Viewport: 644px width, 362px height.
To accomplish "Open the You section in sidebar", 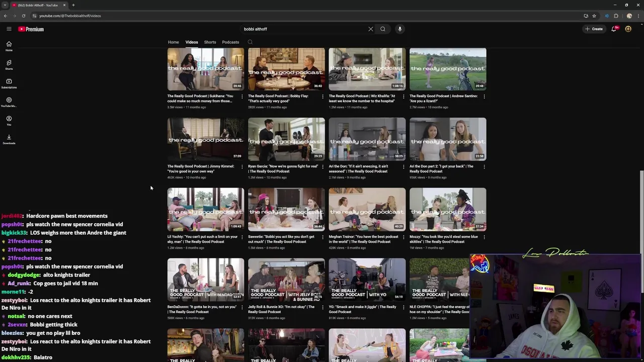I will [x=9, y=121].
